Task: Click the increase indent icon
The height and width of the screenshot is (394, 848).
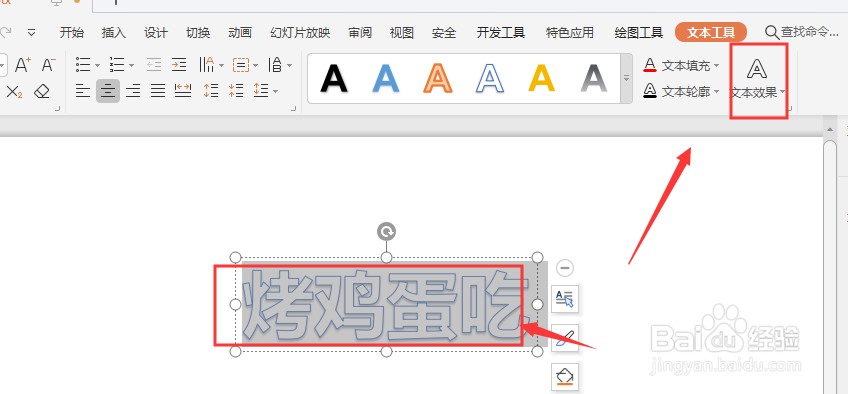Action: coord(179,65)
